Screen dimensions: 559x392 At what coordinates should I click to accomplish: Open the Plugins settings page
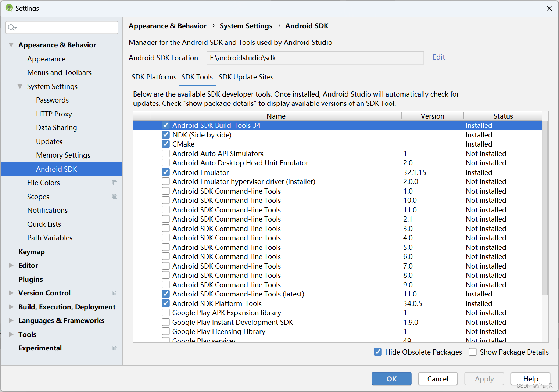pos(31,279)
